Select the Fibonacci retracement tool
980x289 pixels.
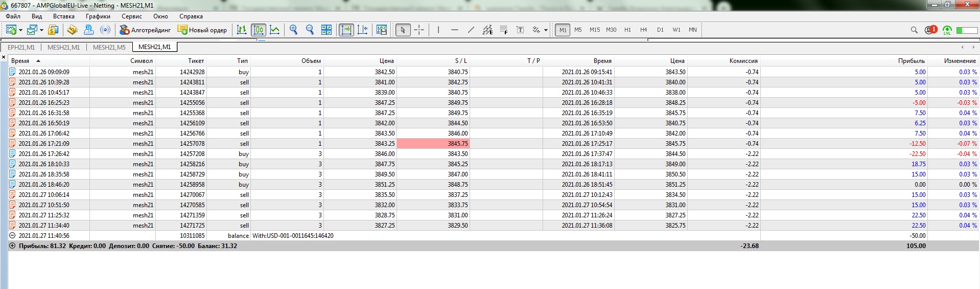pyautogui.click(x=504, y=30)
